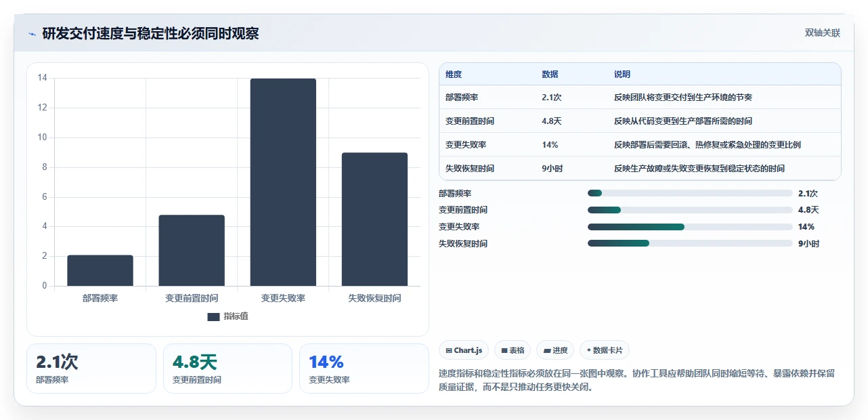Click the 失败恢复时间 cell in the table

pyautogui.click(x=470, y=169)
